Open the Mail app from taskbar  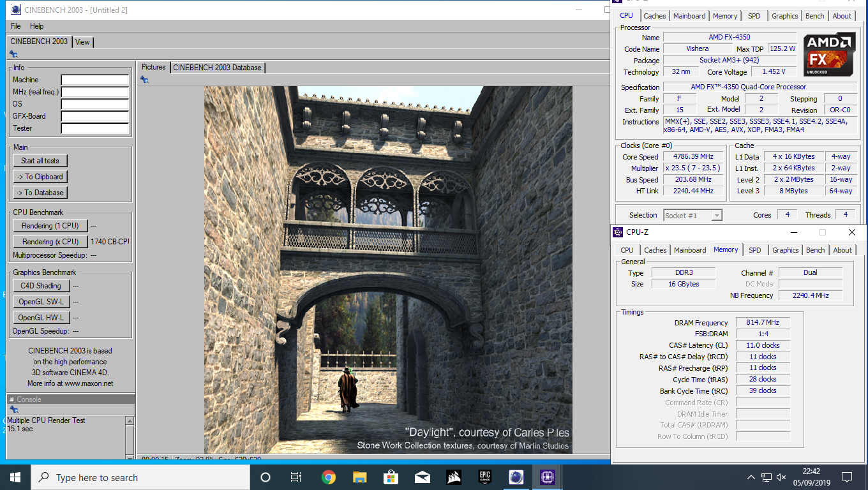click(422, 477)
